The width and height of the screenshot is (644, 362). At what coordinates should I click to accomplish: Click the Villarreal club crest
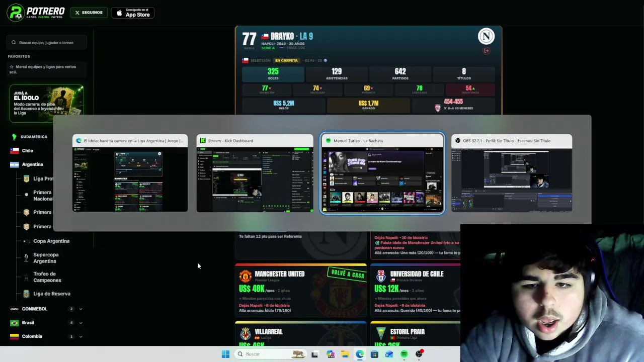[245, 334]
